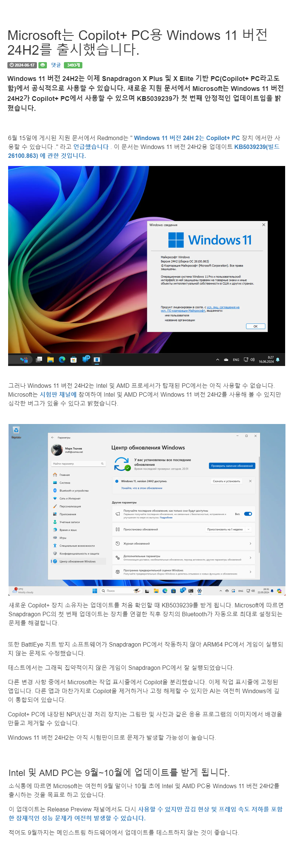This screenshot has height=868, width=294.
Task: Open Приложения settings
Action: pyautogui.click(x=78, y=514)
